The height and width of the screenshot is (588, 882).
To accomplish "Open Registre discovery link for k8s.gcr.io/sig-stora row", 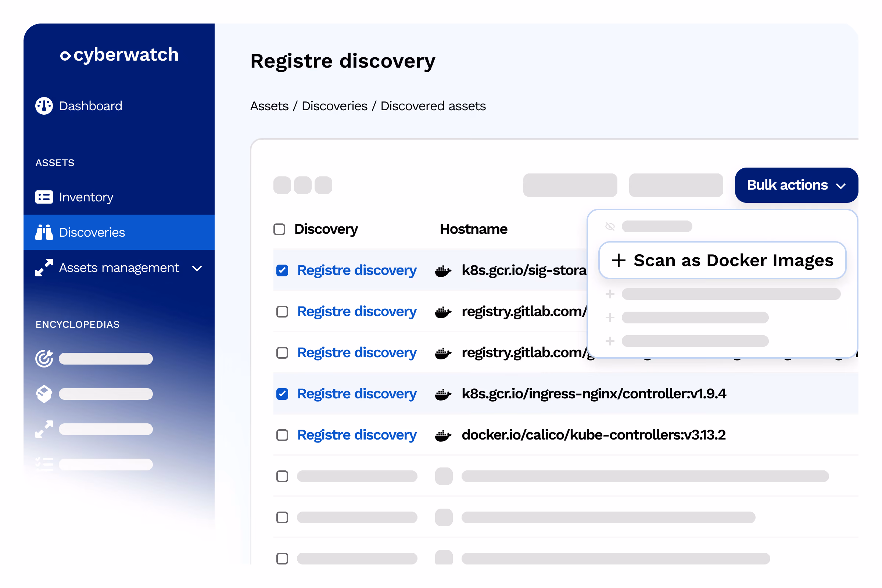I will [x=356, y=270].
